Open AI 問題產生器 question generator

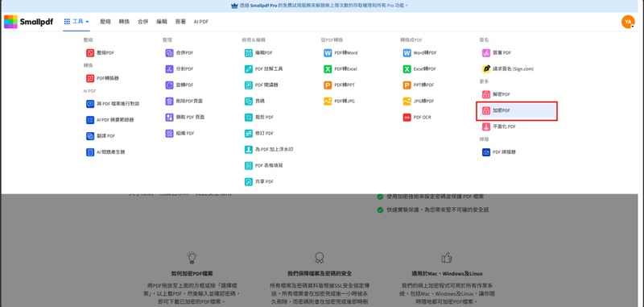pyautogui.click(x=105, y=152)
